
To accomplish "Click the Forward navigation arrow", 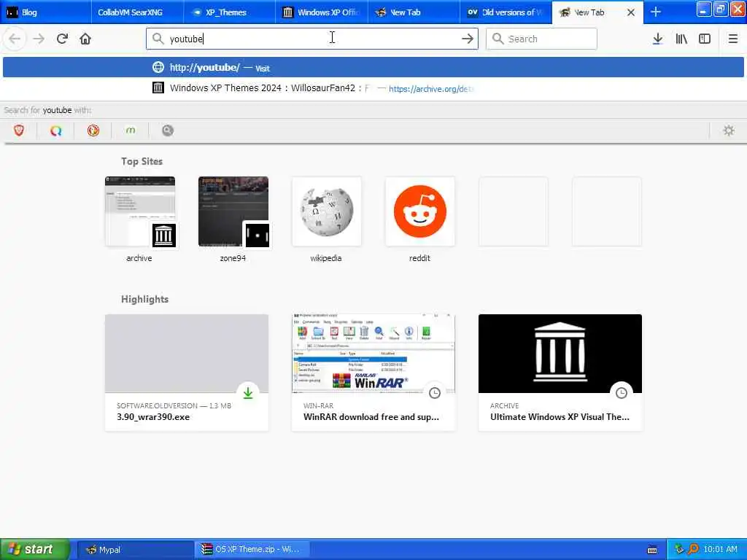I will coord(39,39).
